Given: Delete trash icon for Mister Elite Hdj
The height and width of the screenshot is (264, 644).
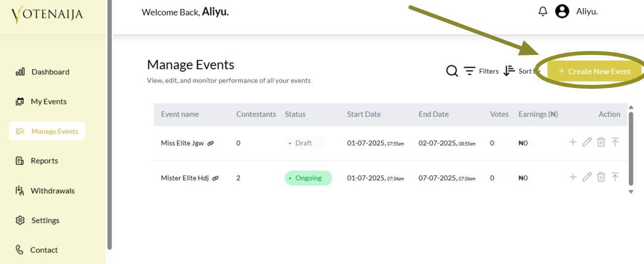Looking at the screenshot, I should 601,177.
